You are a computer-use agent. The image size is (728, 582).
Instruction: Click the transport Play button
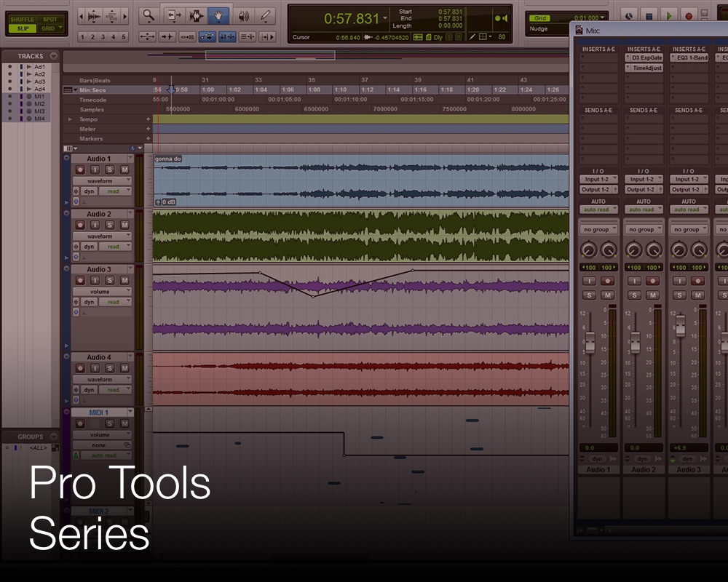coord(669,16)
